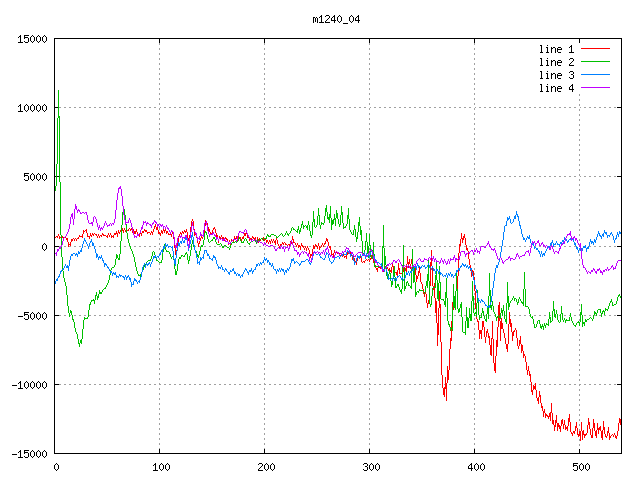The image size is (640, 480).
Task: Click the -15000 y-axis tick label
Action: (28, 454)
